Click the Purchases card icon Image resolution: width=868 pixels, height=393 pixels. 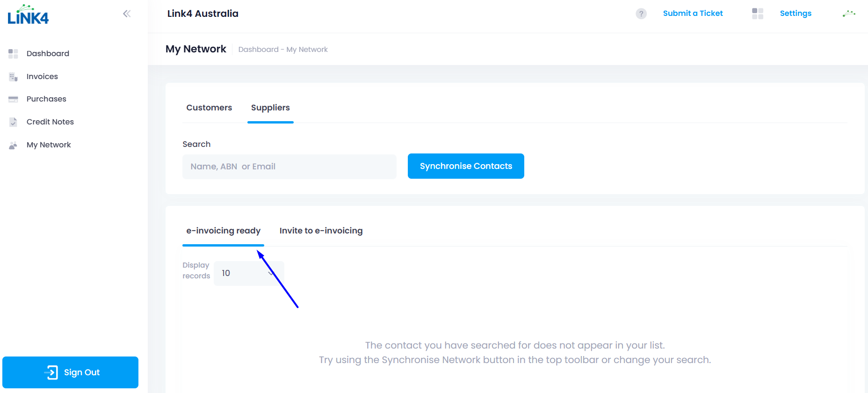(x=13, y=99)
